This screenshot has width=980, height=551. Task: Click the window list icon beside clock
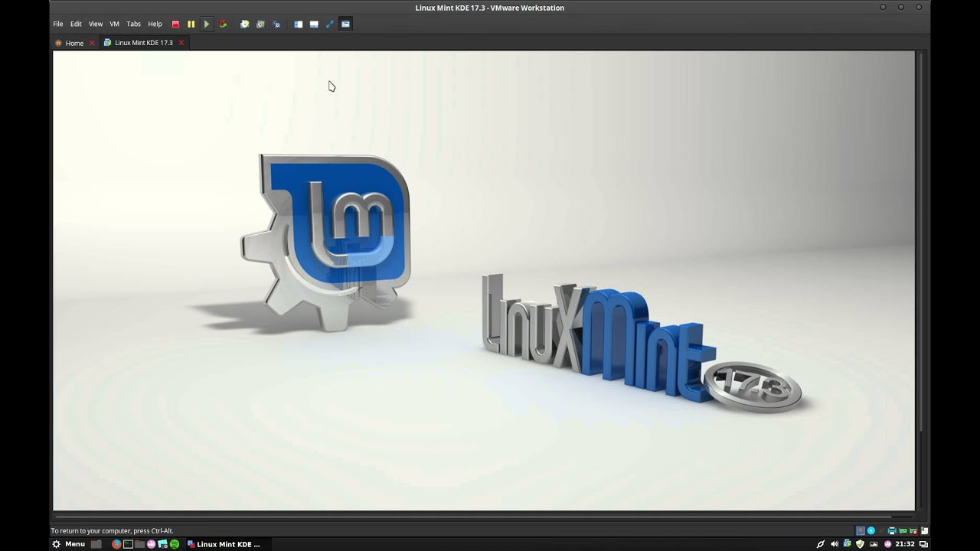[923, 544]
